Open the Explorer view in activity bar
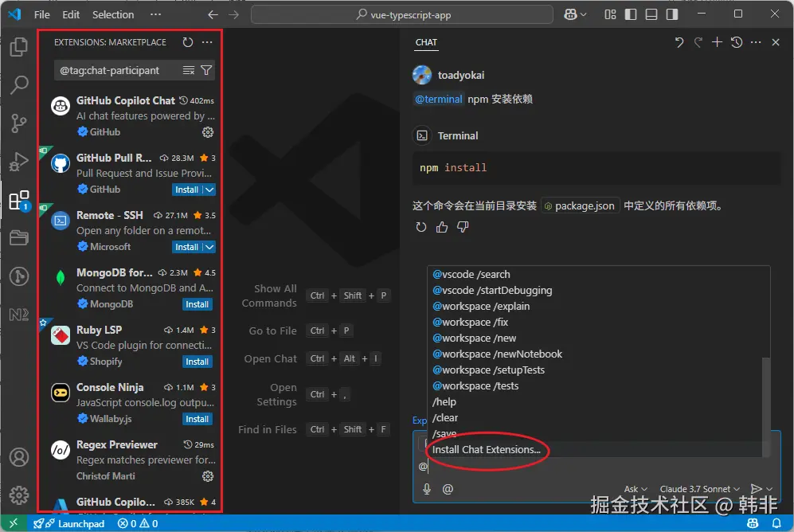The image size is (794, 532). click(19, 46)
